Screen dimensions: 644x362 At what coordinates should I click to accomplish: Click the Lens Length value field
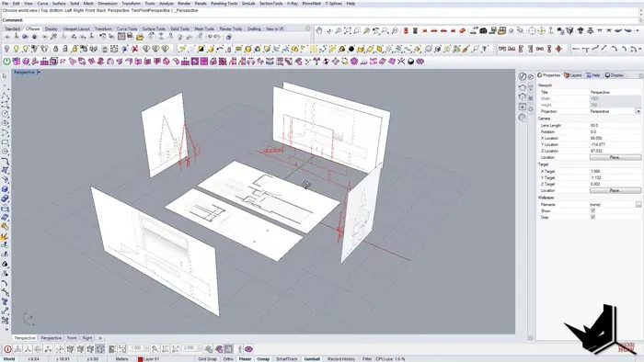[x=615, y=126]
